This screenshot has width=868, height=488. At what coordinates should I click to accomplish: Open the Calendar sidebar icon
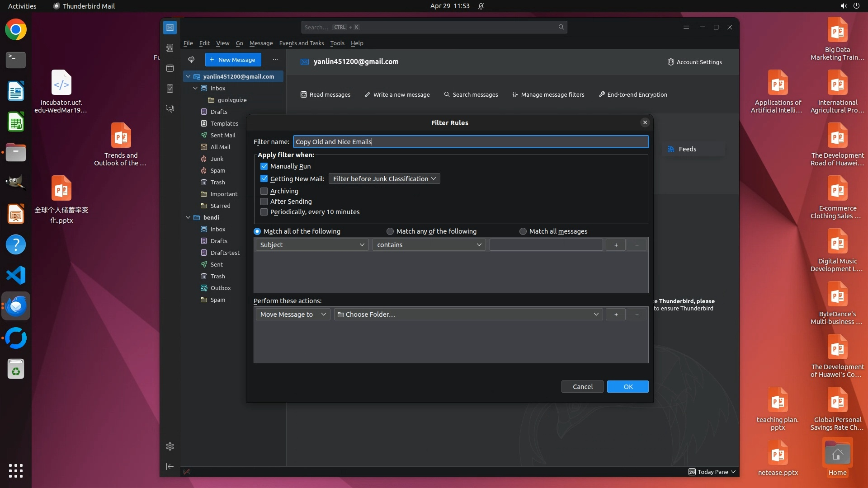170,68
